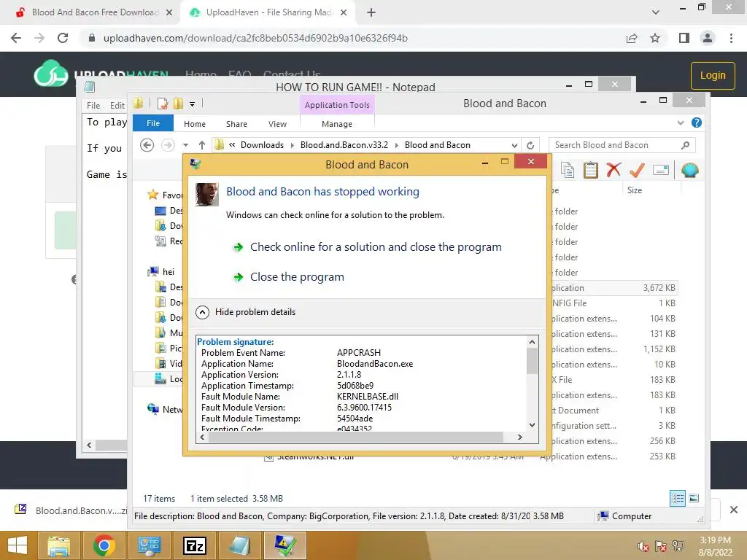Open the address bar history dropdown

pos(514,145)
